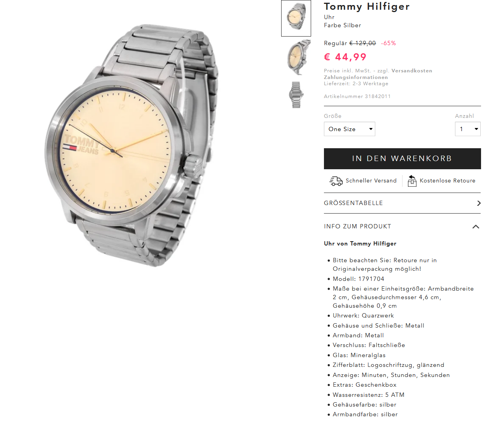The width and height of the screenshot is (504, 433).
Task: Open the Versandkosten link
Action: click(x=412, y=71)
